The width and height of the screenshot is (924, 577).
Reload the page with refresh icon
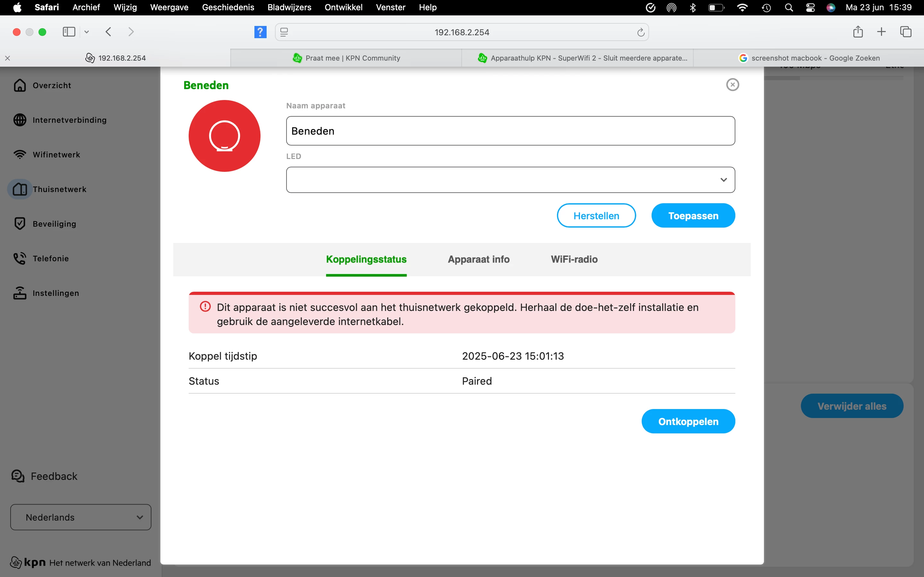coord(641,32)
